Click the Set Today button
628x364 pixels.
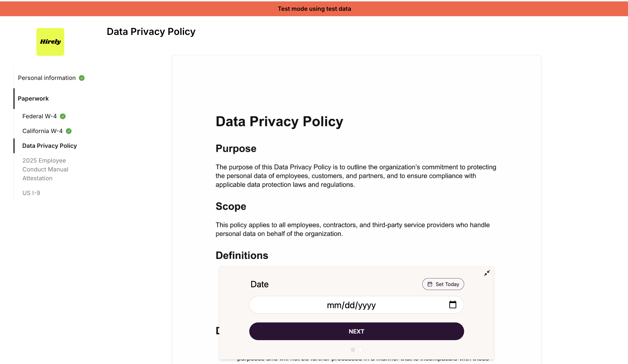(443, 284)
